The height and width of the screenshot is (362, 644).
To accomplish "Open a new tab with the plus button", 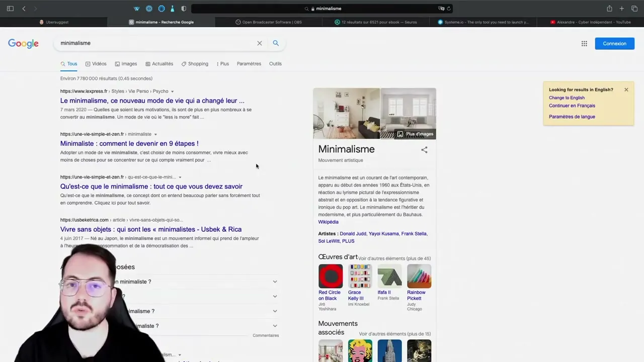I will point(621,9).
